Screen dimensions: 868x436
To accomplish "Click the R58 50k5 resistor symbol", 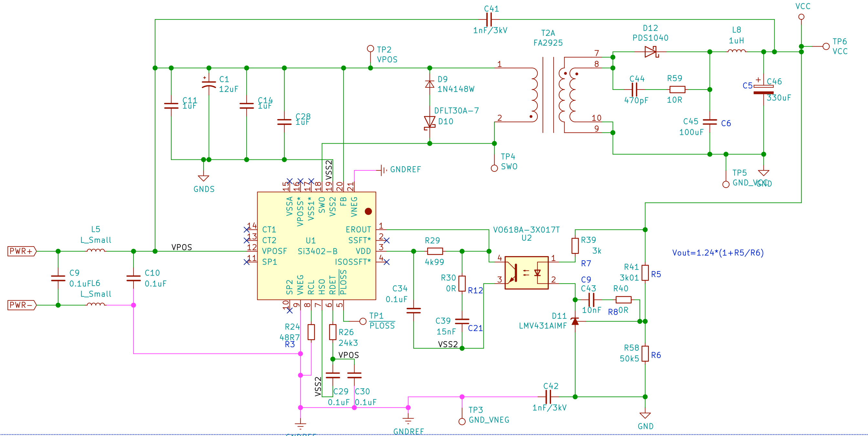I will click(645, 354).
